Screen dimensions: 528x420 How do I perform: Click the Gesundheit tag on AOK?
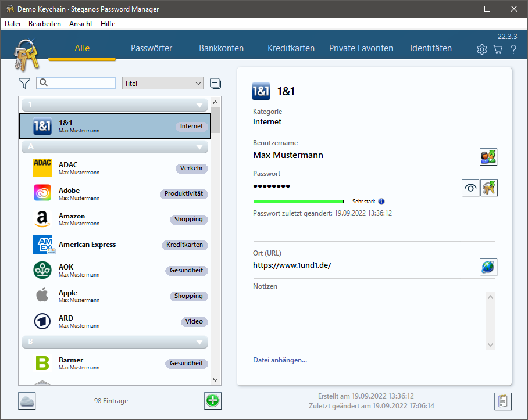(186, 270)
